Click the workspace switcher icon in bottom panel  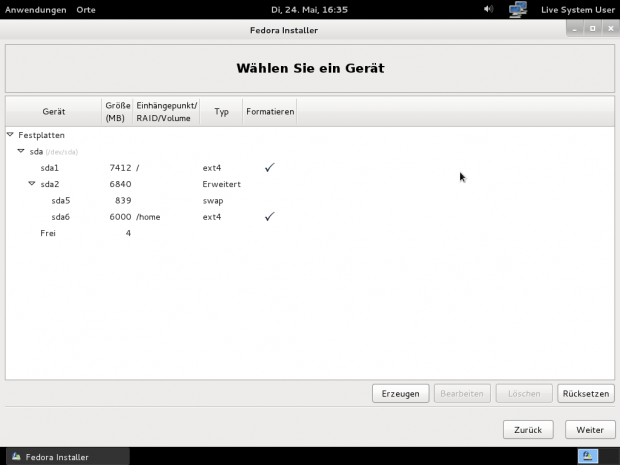(588, 456)
